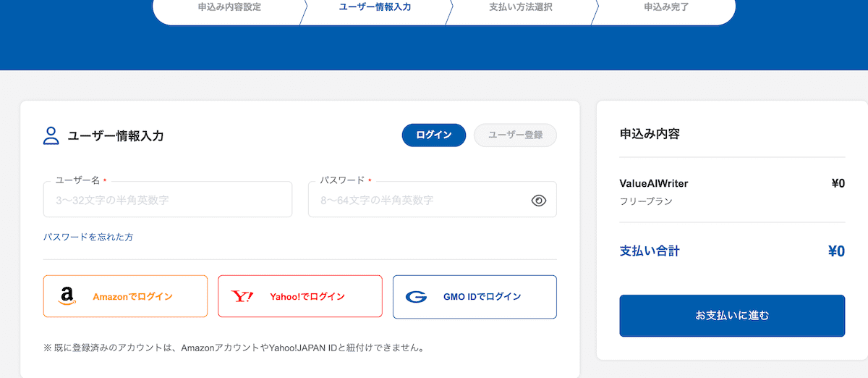
Task: Click the Amazon logo icon
Action: (x=67, y=296)
